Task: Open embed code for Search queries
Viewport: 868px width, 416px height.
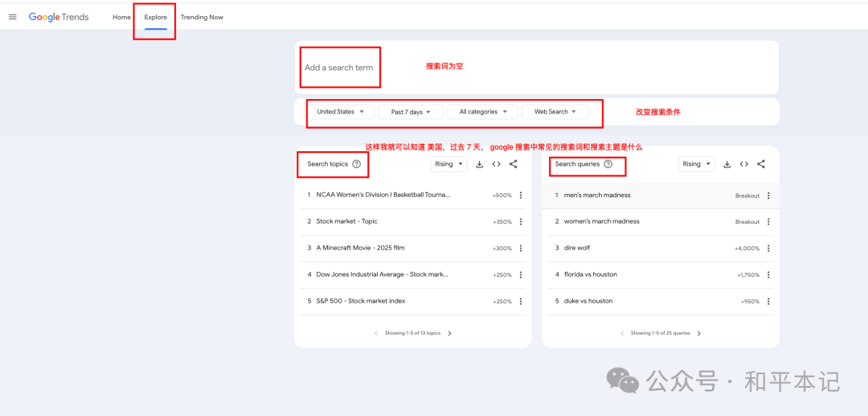Action: pyautogui.click(x=744, y=164)
